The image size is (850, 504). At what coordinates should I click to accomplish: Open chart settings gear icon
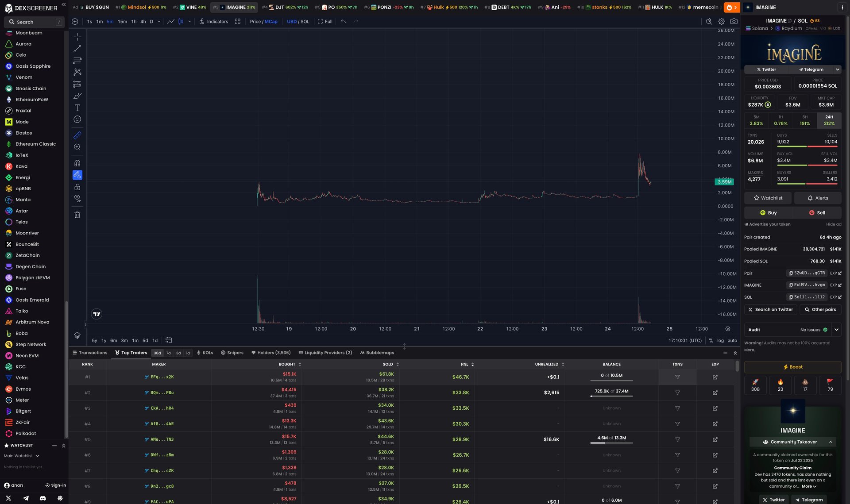coord(722,21)
